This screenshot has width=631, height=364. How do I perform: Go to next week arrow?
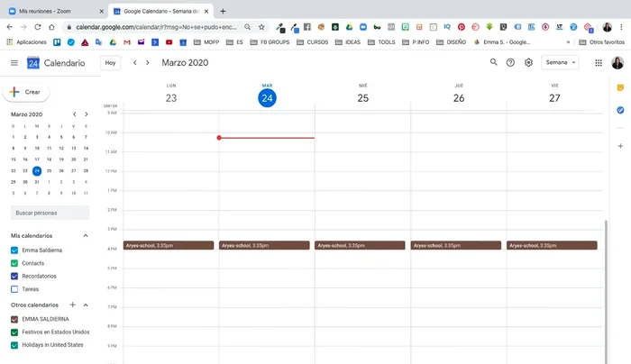click(x=149, y=63)
